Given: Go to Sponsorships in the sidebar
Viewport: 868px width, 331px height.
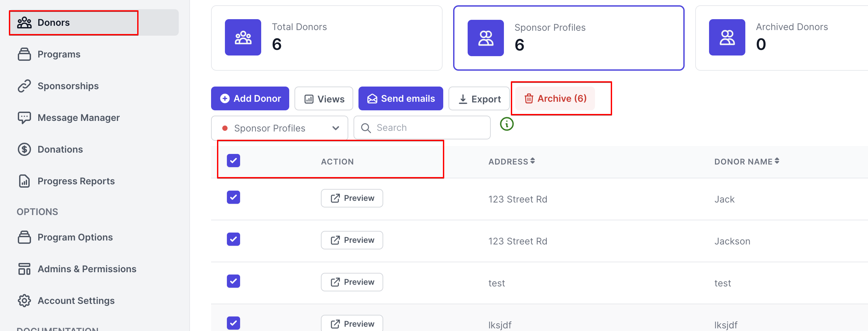Looking at the screenshot, I should [68, 86].
